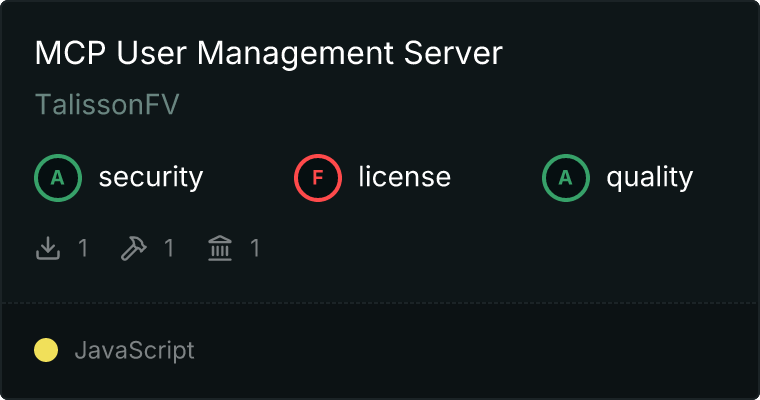Image resolution: width=760 pixels, height=400 pixels.
Task: Click the yellow JavaScript language dot
Action: click(46, 351)
